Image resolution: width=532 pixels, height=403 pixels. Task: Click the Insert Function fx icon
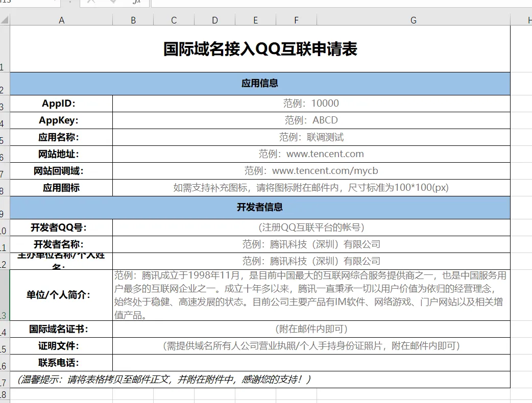[136, 2]
